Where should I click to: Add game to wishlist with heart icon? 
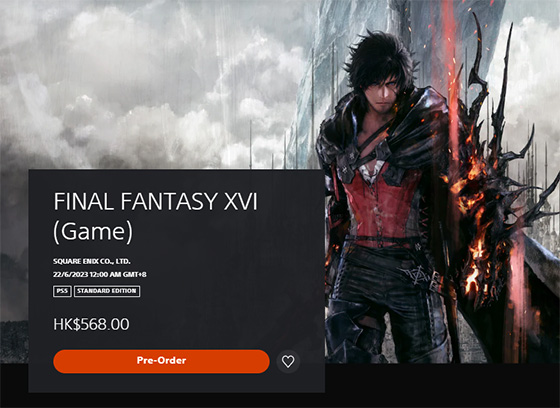point(288,361)
